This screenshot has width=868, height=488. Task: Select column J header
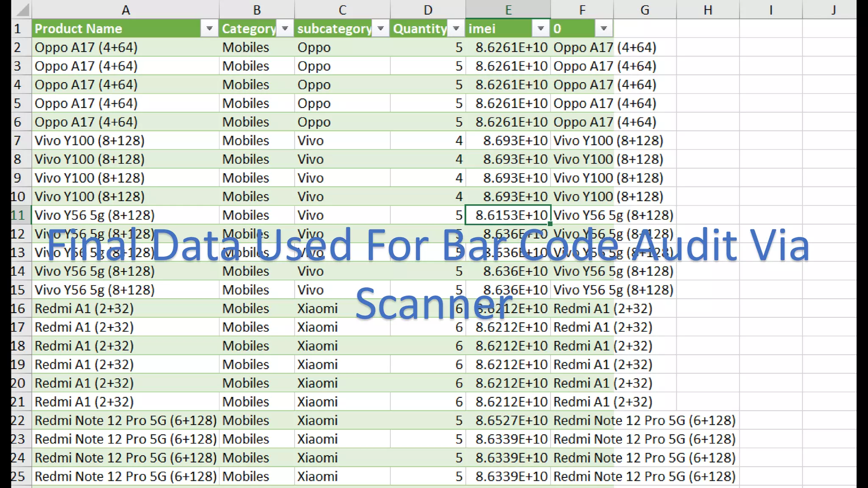pyautogui.click(x=833, y=9)
